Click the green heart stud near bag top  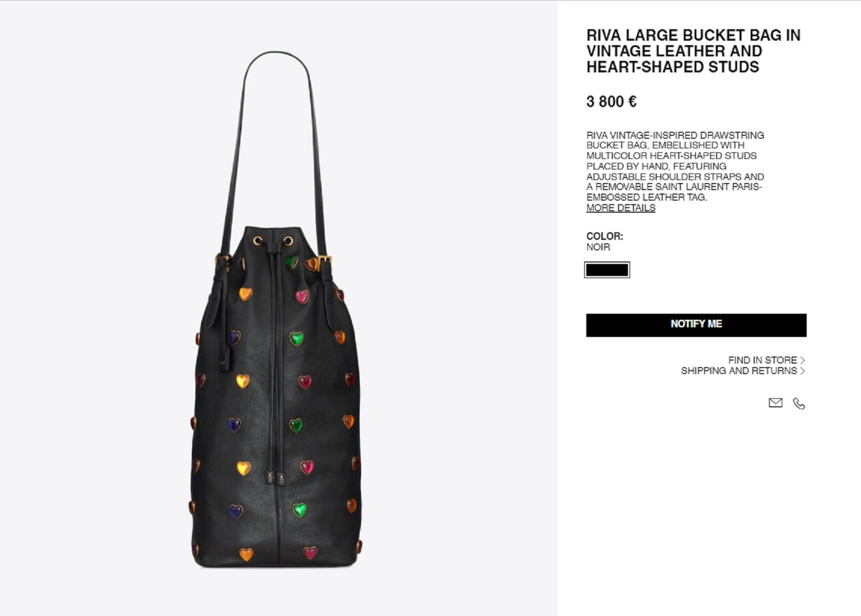click(292, 262)
